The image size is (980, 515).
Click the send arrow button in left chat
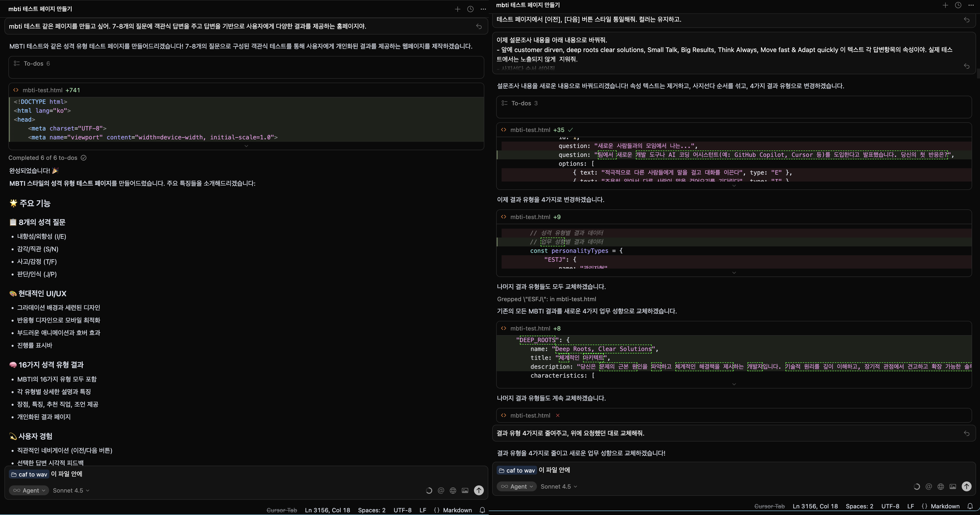479,490
